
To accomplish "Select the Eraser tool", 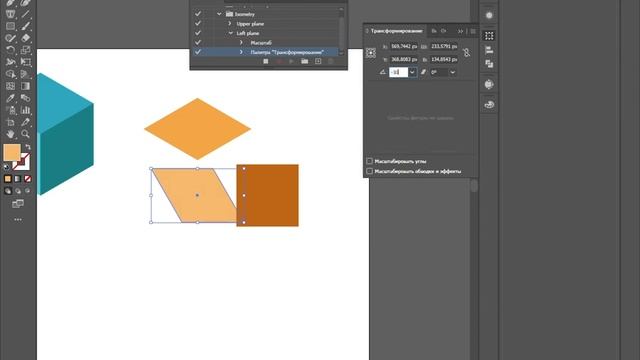I will point(25,38).
